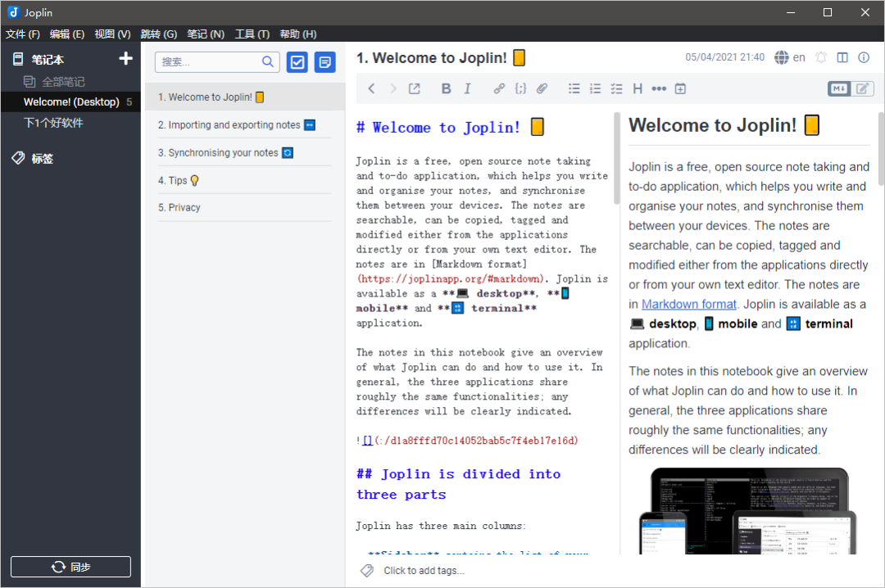This screenshot has height=588, width=885.
Task: Open note properties via the info icon
Action: [x=864, y=57]
